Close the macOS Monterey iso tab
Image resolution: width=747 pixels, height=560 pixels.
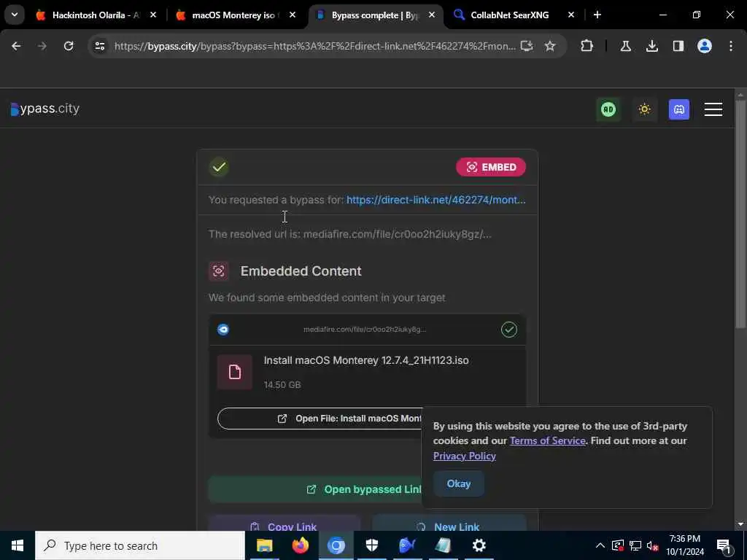tap(293, 15)
